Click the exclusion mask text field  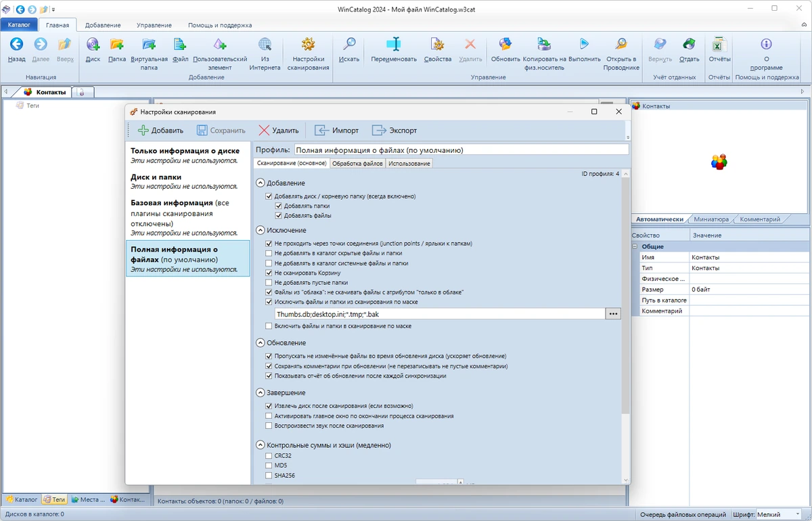click(439, 314)
